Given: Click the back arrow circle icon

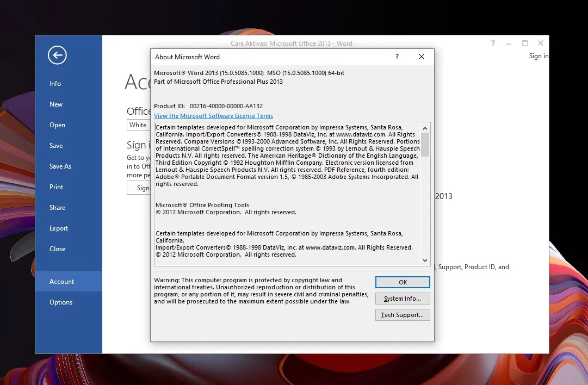Looking at the screenshot, I should pos(57,55).
